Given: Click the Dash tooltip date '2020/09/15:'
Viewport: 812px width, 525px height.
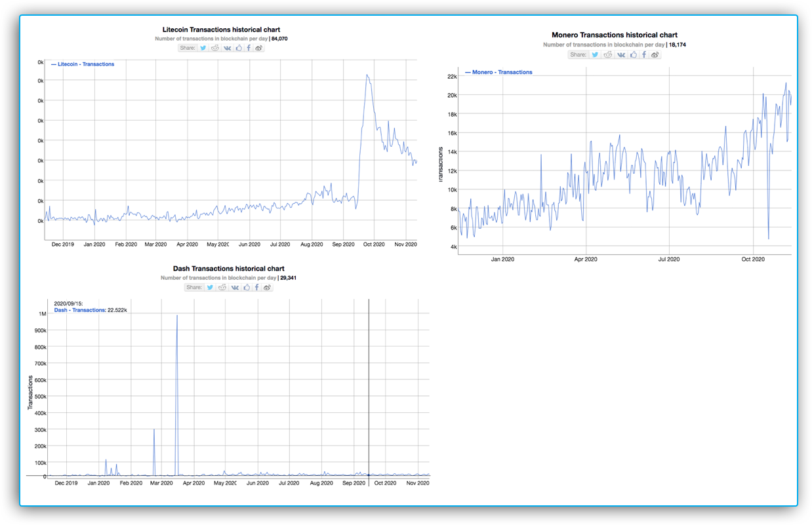Looking at the screenshot, I should (x=69, y=303).
